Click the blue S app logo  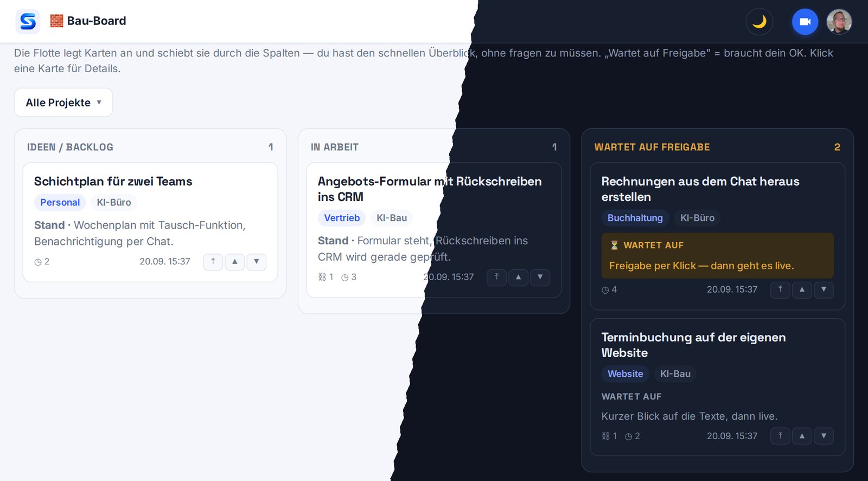(x=28, y=22)
